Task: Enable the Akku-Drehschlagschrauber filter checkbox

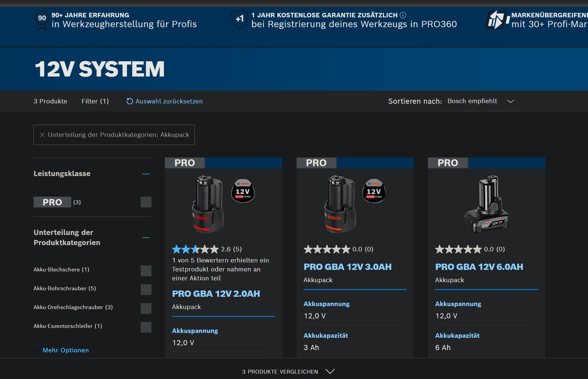Action: [146, 308]
